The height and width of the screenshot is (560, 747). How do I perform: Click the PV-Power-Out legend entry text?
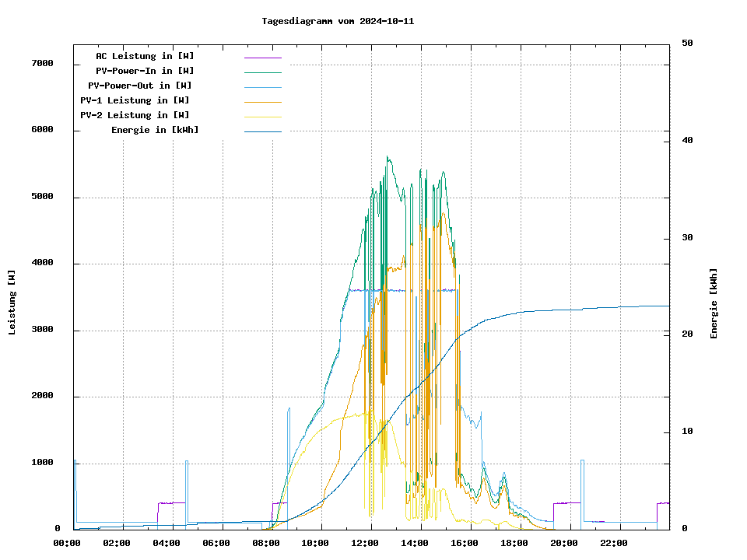click(x=139, y=86)
